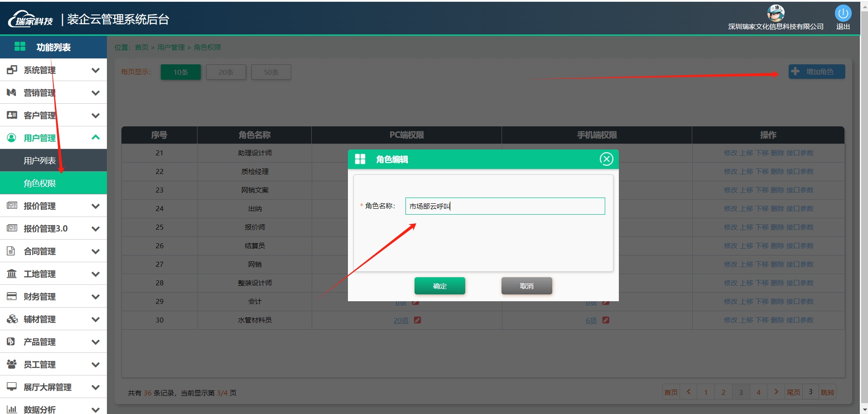Click the 角色名称 text input field
This screenshot has height=414, width=868.
[x=505, y=206]
